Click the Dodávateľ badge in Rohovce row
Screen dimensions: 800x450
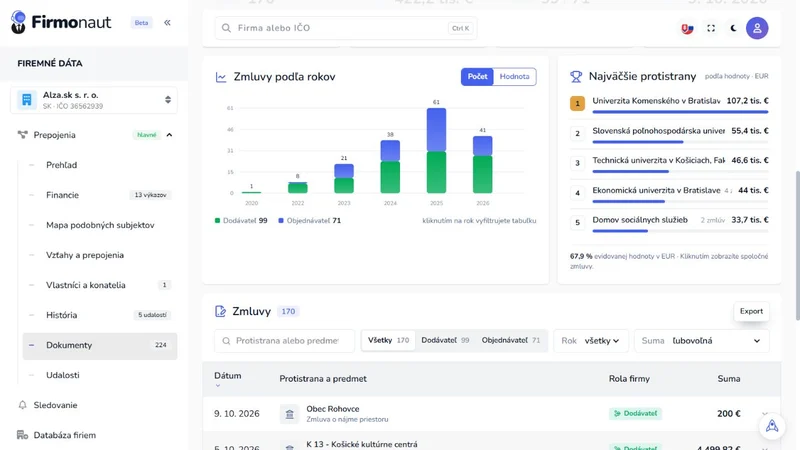(x=635, y=414)
